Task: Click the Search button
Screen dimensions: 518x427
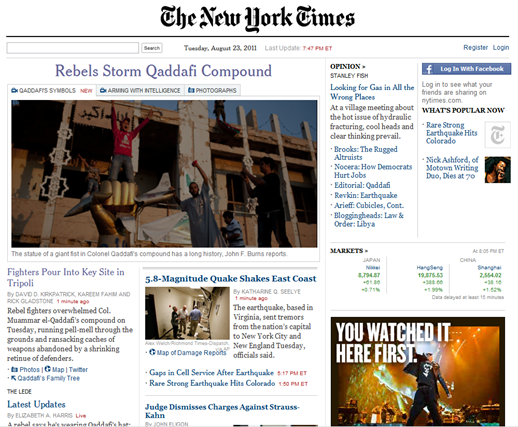Action: 152,48
